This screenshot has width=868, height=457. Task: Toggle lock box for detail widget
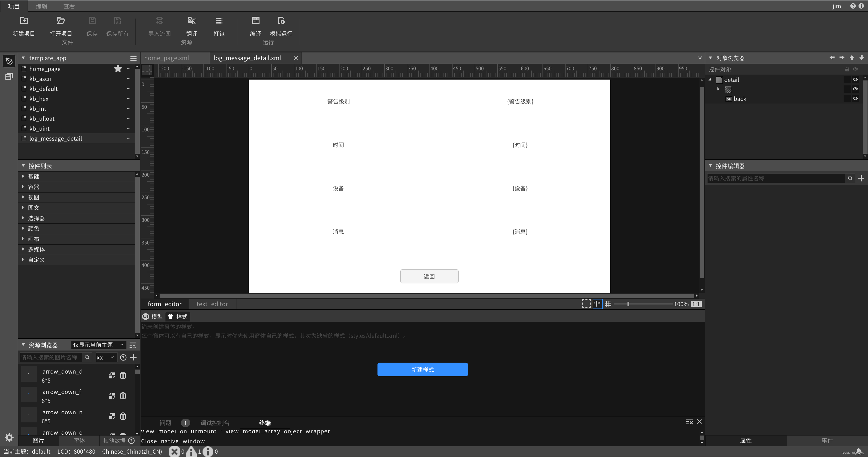(x=847, y=80)
